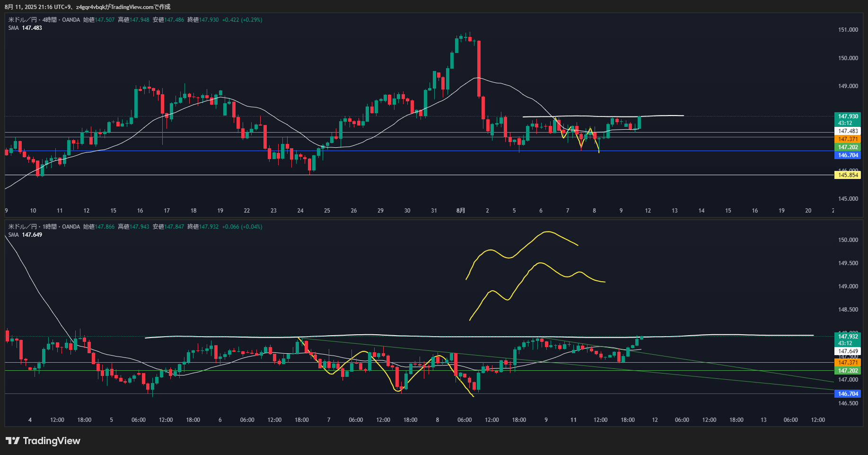Click +0.066 (+0.04%) change value

[242, 227]
